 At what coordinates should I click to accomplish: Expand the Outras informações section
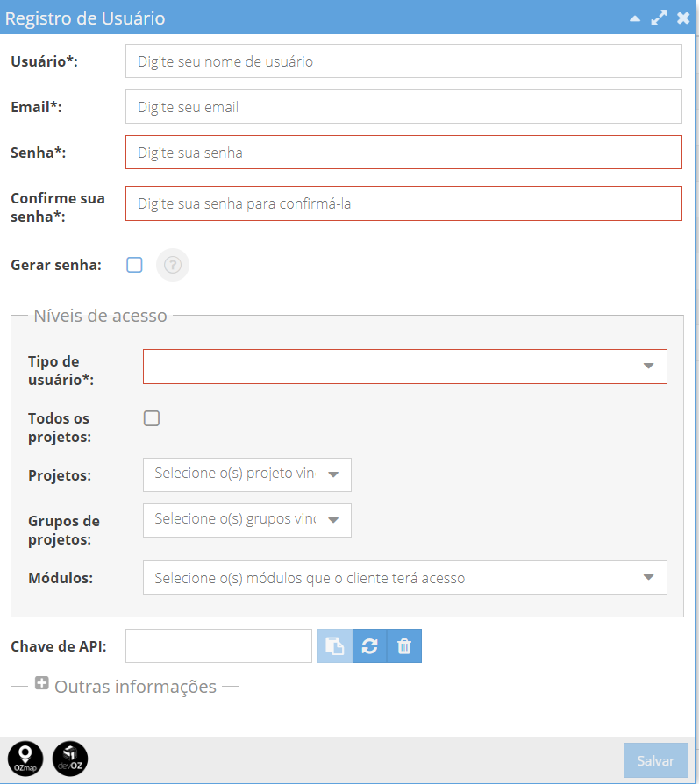click(41, 683)
